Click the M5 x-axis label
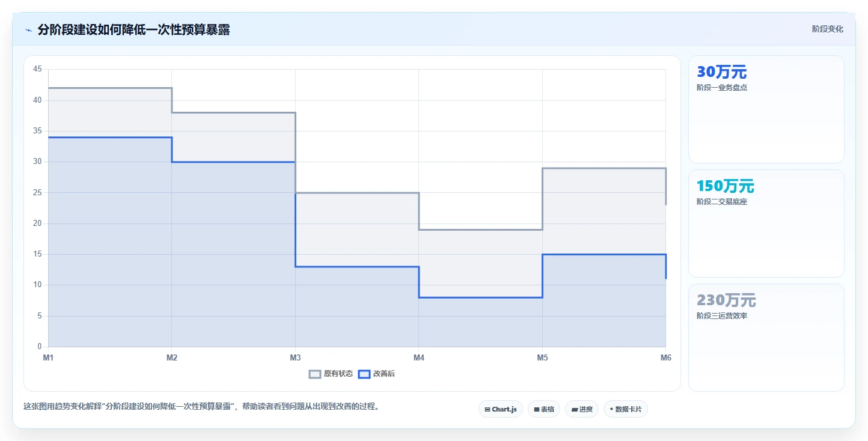 pos(542,358)
